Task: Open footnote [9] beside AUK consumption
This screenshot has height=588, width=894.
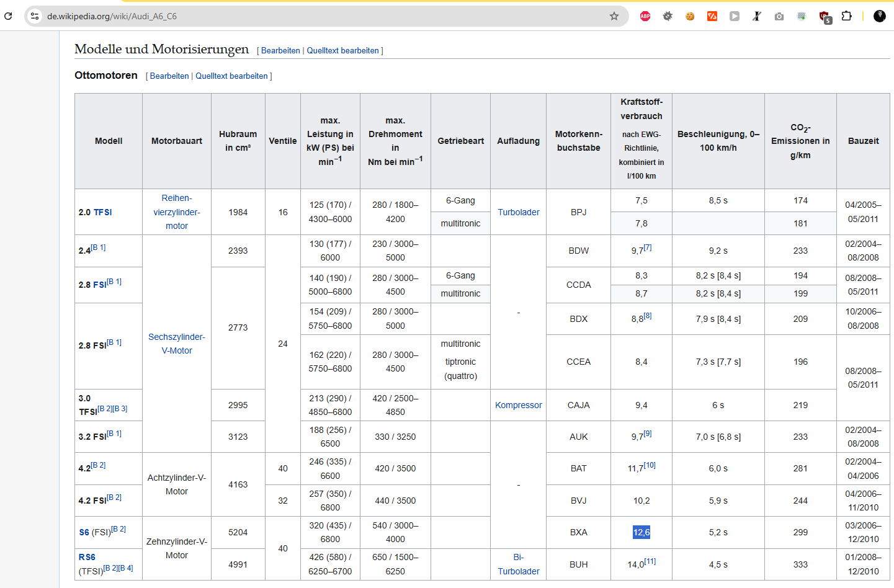Action: tap(648, 434)
